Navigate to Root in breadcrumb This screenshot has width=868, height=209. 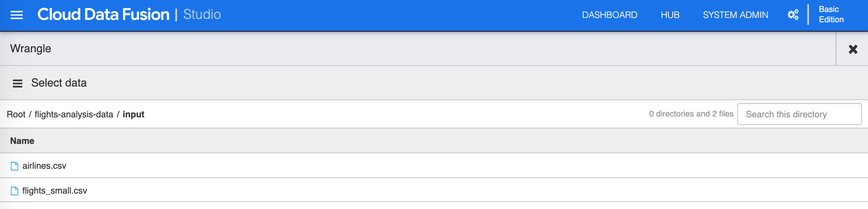tap(16, 114)
